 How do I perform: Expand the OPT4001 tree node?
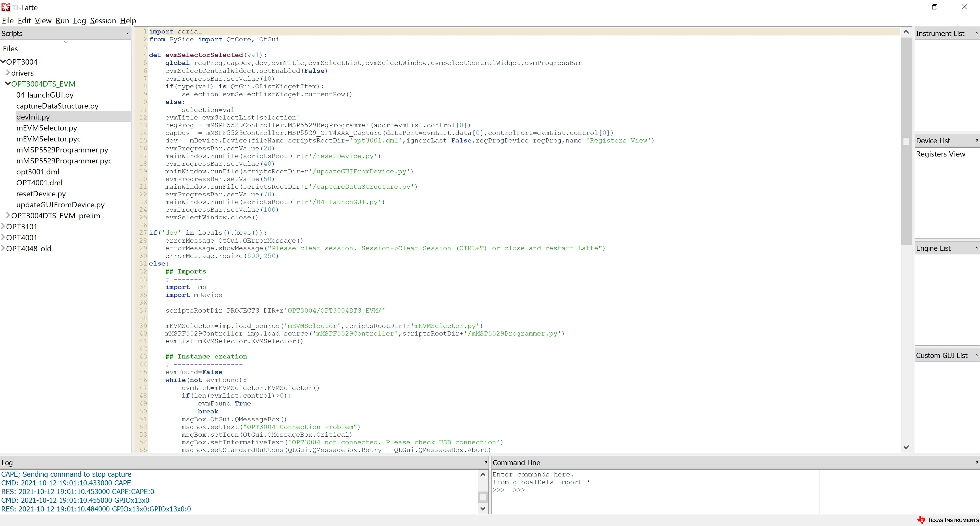tap(3, 237)
